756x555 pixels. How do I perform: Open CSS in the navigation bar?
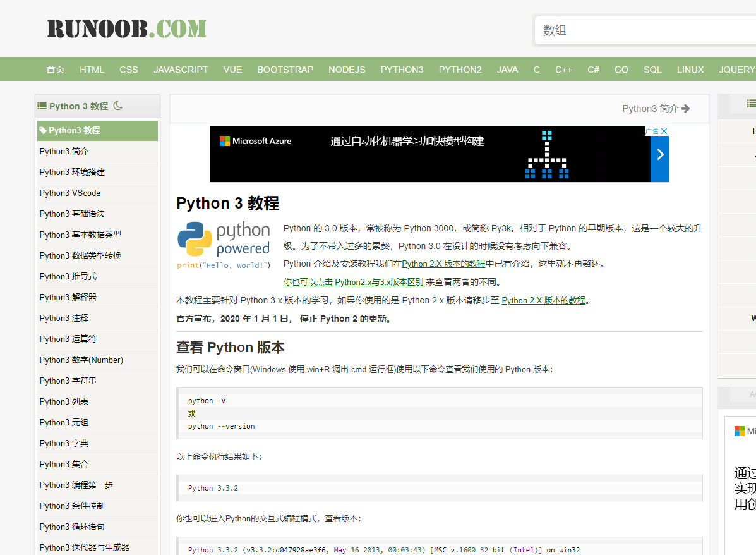pos(129,70)
